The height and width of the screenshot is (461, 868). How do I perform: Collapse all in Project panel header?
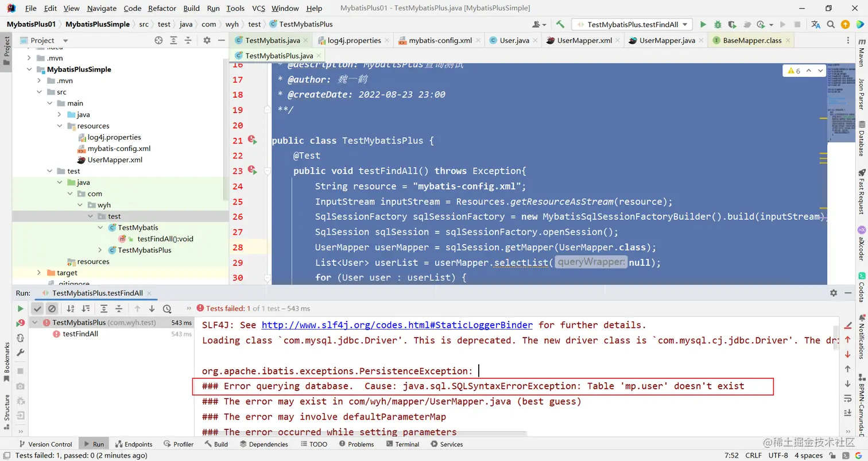(x=189, y=40)
